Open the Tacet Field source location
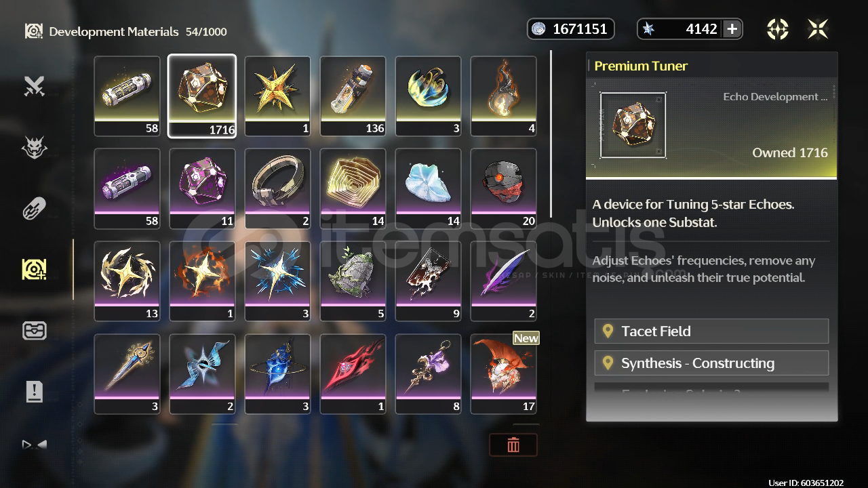868x488 pixels. [x=711, y=331]
